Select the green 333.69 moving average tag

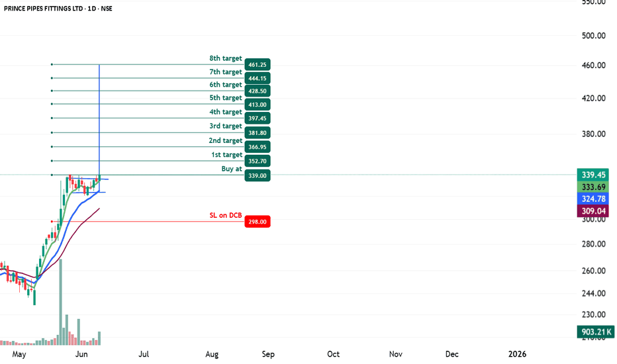[593, 187]
